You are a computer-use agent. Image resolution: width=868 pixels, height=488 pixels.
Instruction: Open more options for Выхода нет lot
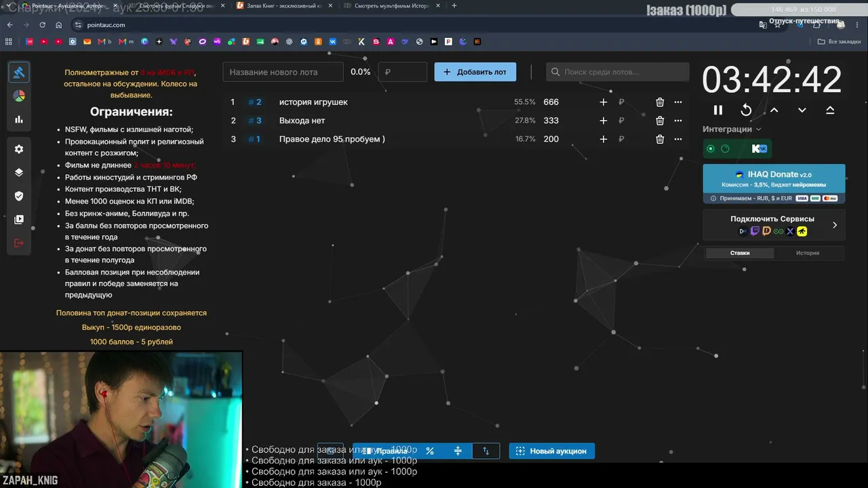(678, 121)
